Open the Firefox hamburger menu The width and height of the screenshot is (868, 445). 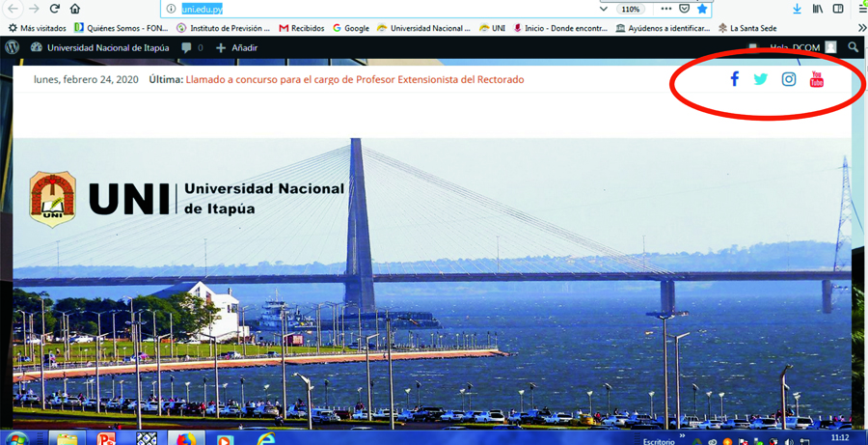point(862,9)
